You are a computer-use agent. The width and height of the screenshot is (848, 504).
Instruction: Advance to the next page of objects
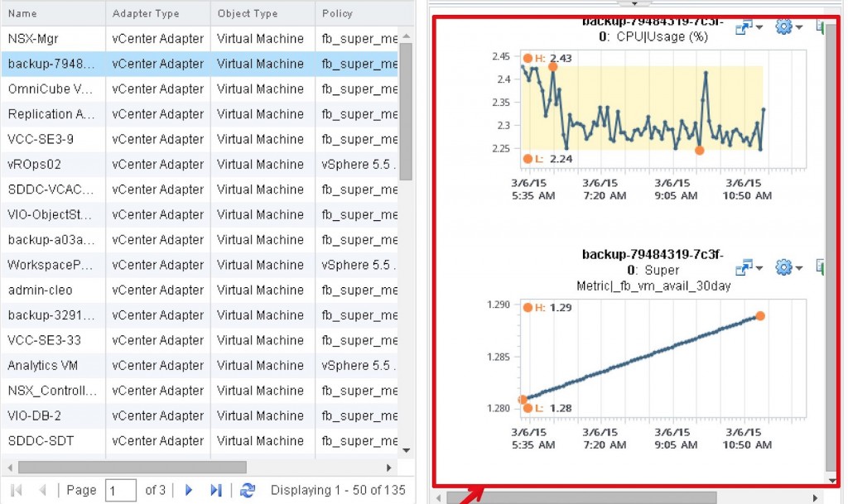[189, 490]
